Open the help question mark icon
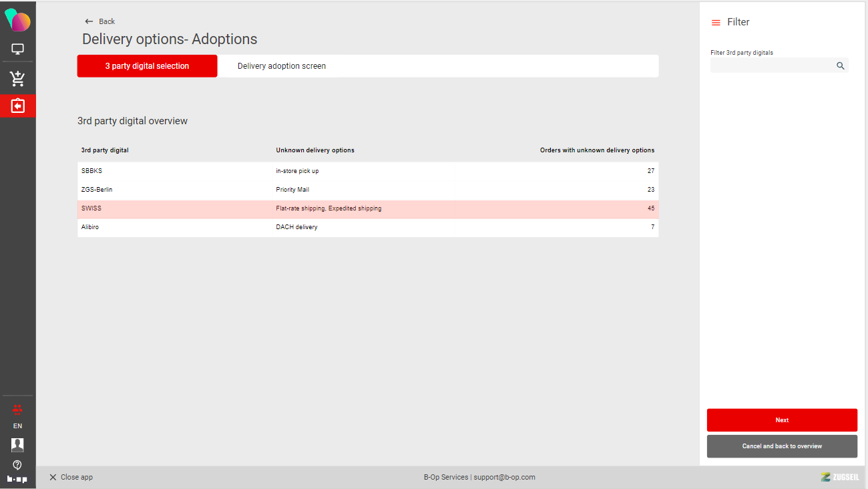This screenshot has height=489, width=868. tap(17, 465)
